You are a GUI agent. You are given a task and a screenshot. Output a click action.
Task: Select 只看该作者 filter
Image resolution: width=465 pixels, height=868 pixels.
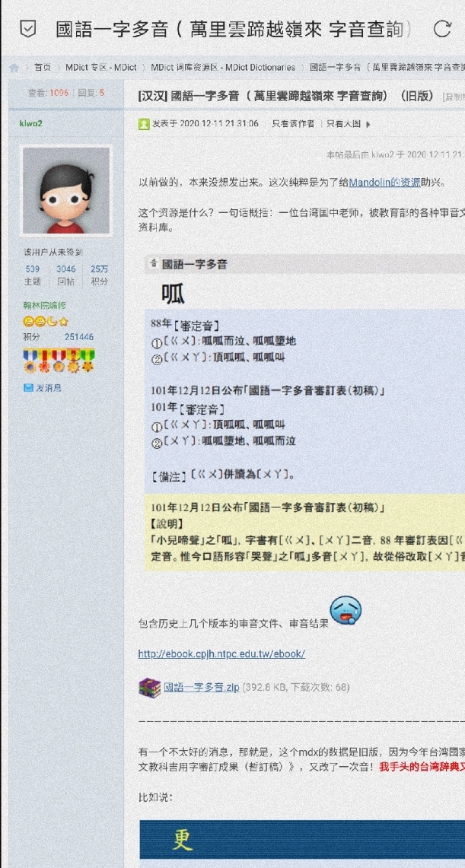293,124
